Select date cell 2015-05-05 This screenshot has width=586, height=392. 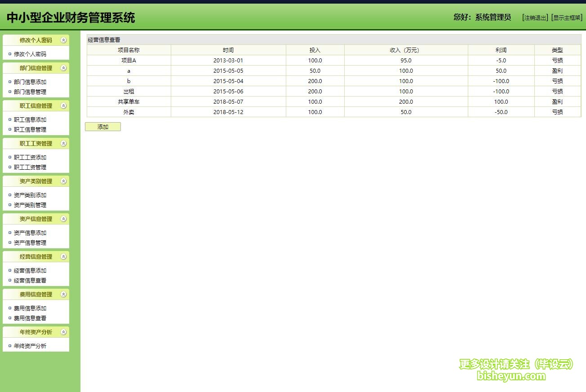tap(228, 71)
